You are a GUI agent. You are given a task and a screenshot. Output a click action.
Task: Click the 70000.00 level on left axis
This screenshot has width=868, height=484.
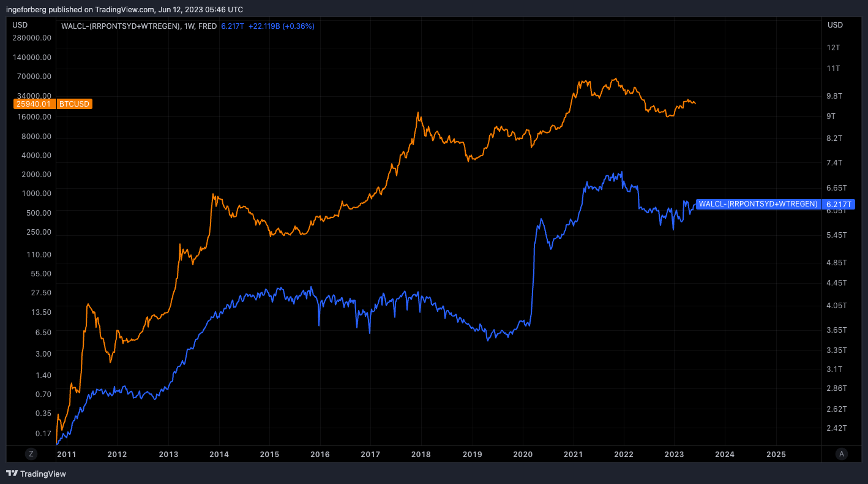[x=34, y=77]
